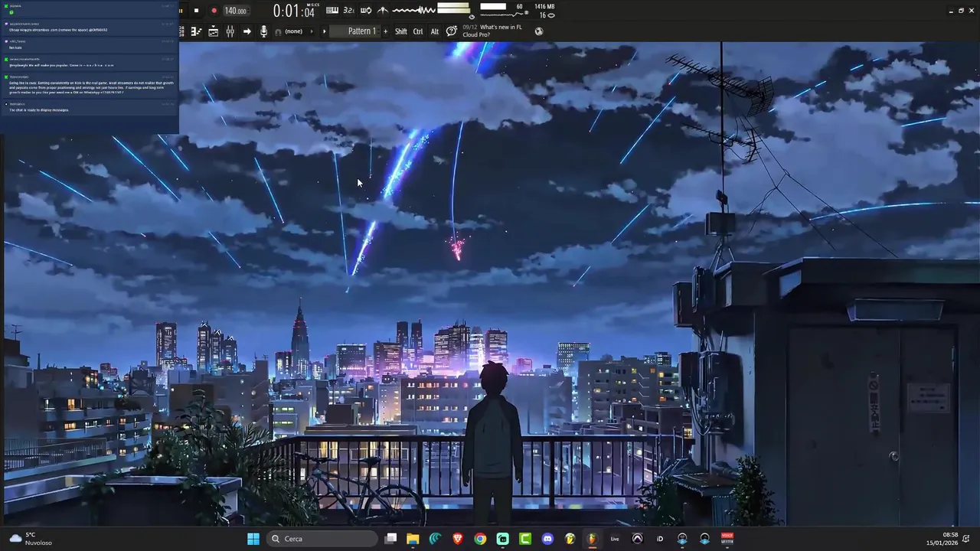Viewport: 980px width, 551px height.
Task: Click the oscilloscope waveform display
Action: pos(413,10)
